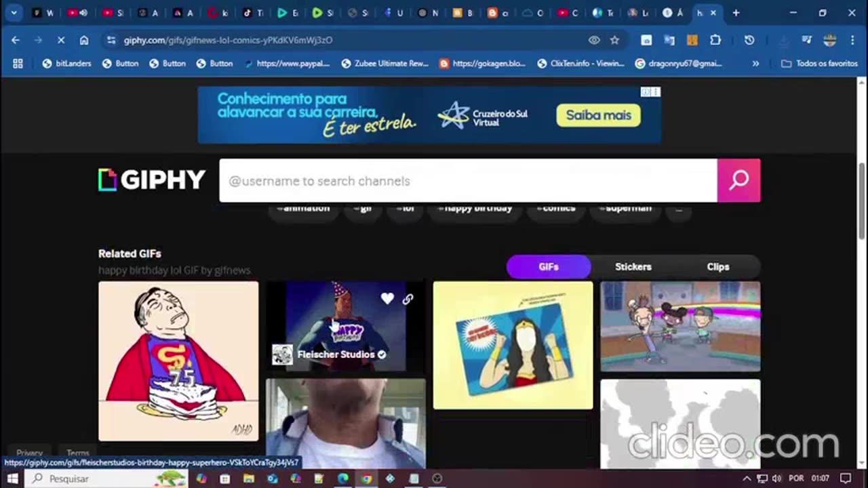
Task: Open Windows Start menu
Action: [12, 479]
